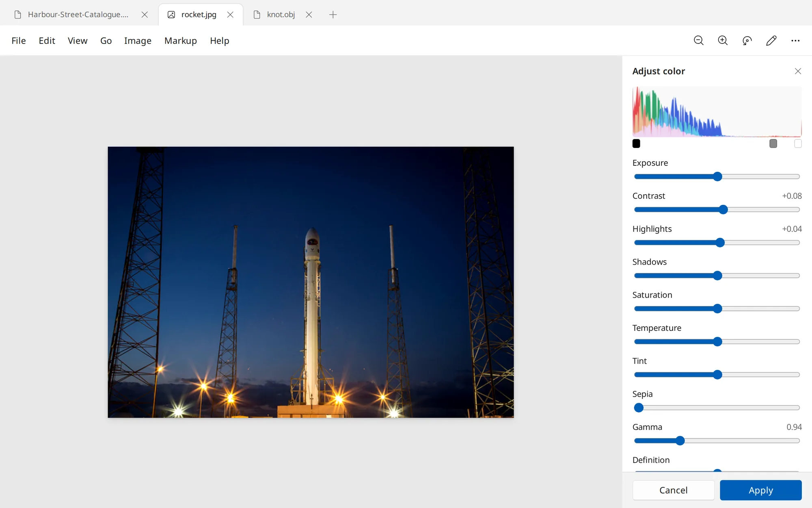Open the Markup menu
The image size is (812, 508).
[181, 41]
